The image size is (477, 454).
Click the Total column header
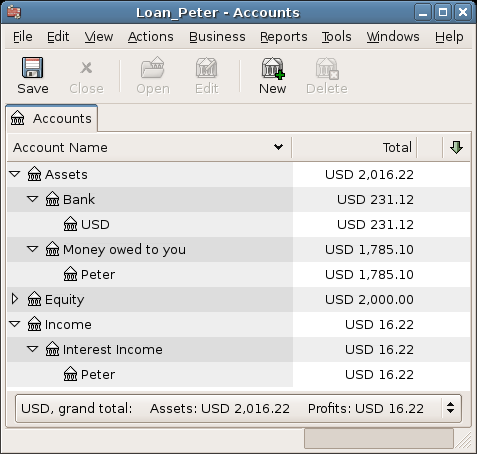tap(354, 147)
